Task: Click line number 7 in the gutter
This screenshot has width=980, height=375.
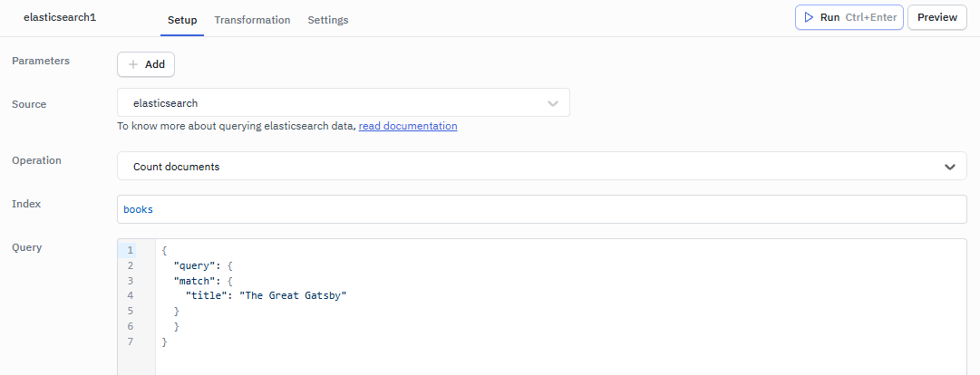Action: [131, 341]
